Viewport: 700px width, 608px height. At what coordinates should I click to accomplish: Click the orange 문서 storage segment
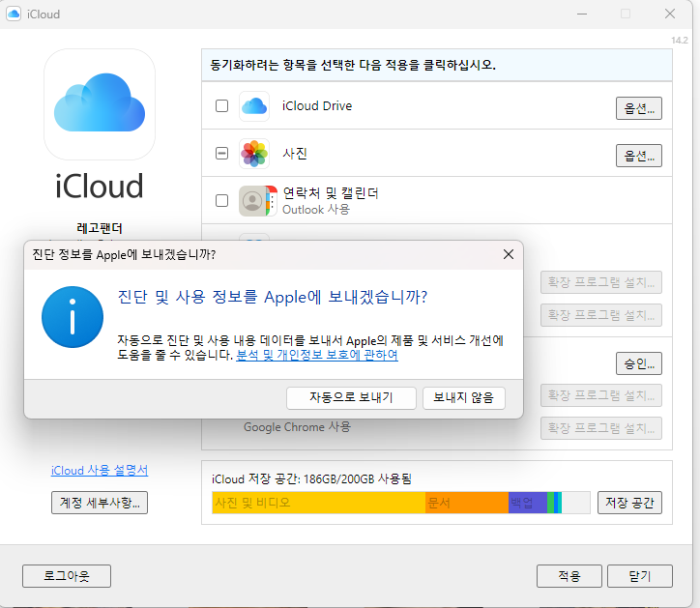tap(467, 503)
